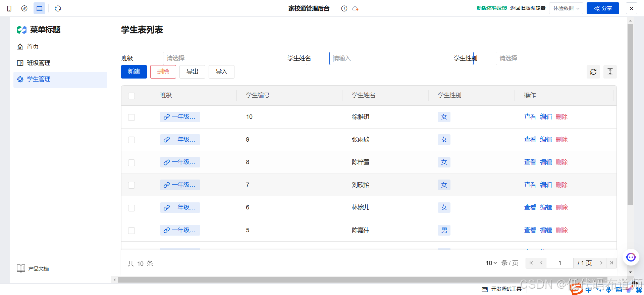The height and width of the screenshot is (295, 644).
Task: Click the menu logo next to 菜单标题
Action: click(22, 30)
